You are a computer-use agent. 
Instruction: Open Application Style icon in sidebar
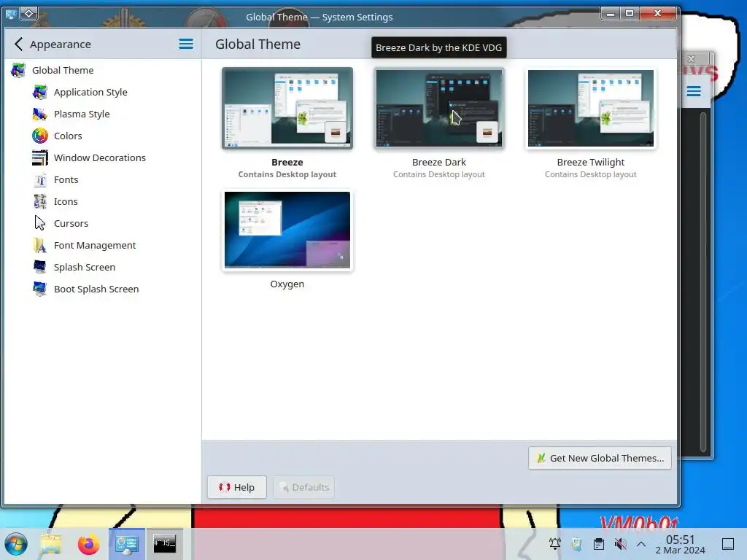pos(40,93)
